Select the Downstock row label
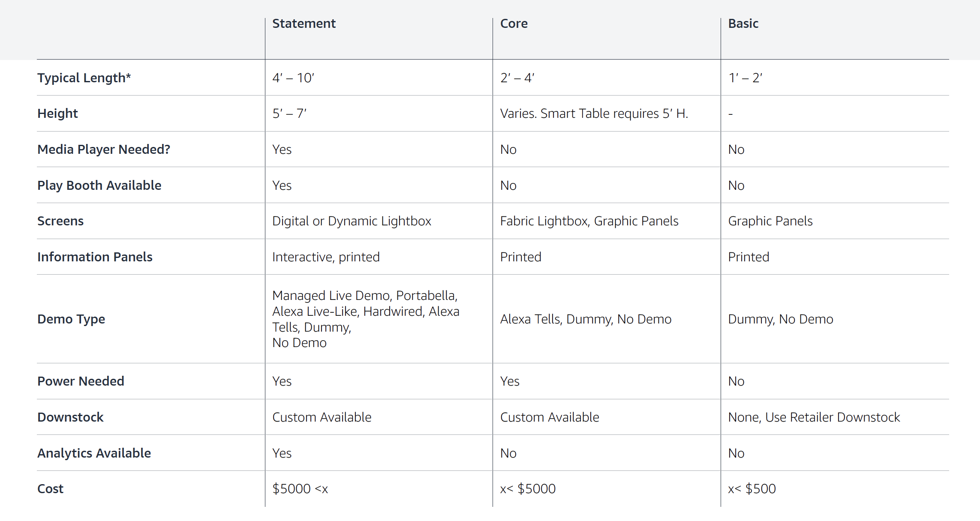 point(70,417)
